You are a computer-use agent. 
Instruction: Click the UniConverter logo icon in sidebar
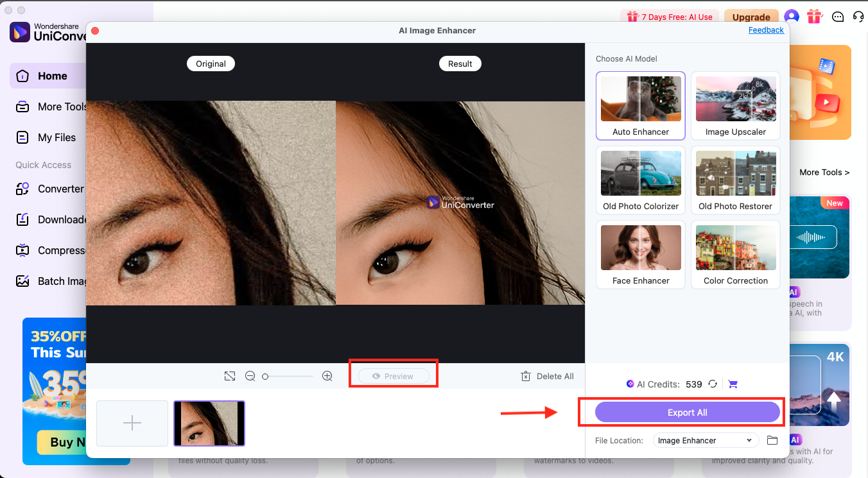(x=19, y=32)
